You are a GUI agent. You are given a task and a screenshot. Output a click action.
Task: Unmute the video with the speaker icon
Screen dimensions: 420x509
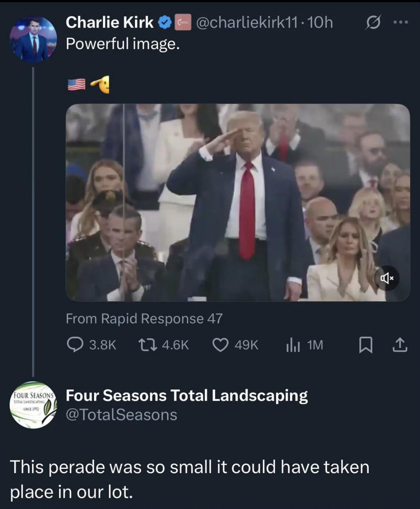coord(386,278)
